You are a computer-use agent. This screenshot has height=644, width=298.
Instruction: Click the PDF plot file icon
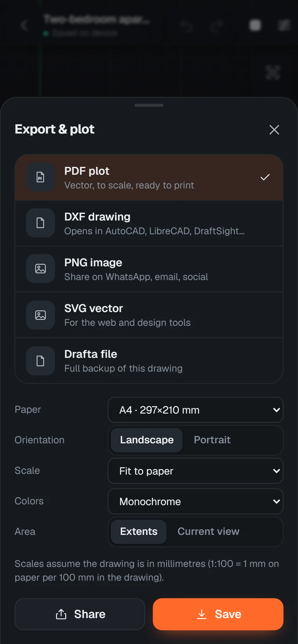pyautogui.click(x=40, y=177)
